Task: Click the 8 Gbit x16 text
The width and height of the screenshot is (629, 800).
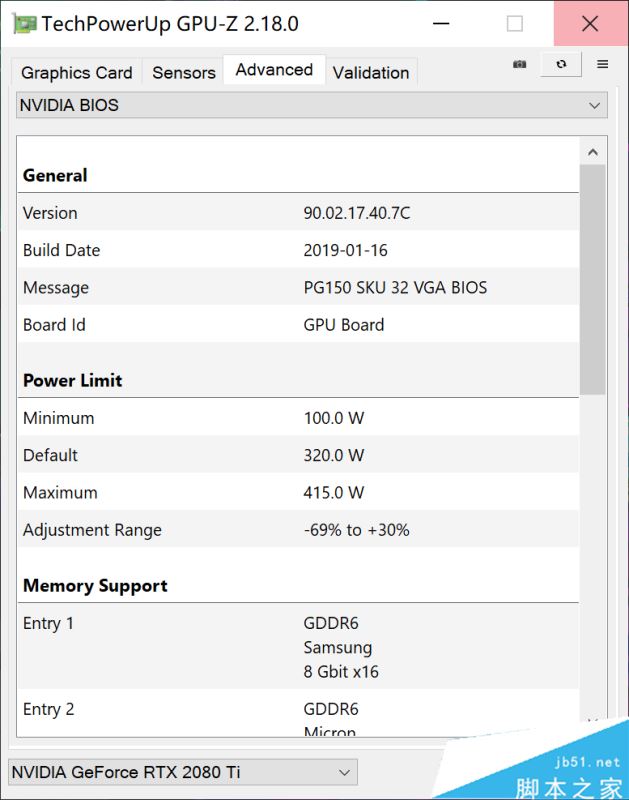Action: tap(341, 671)
